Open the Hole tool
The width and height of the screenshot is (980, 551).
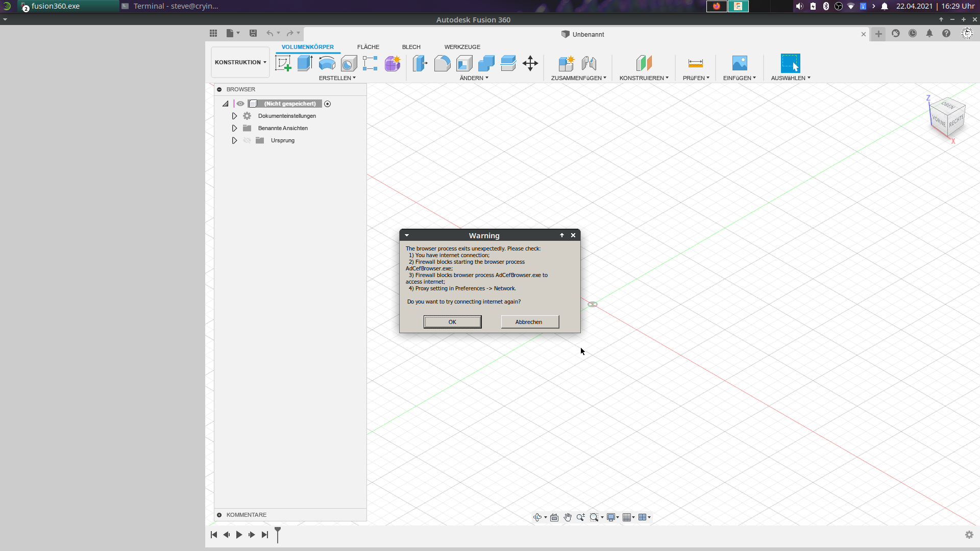[x=349, y=63]
